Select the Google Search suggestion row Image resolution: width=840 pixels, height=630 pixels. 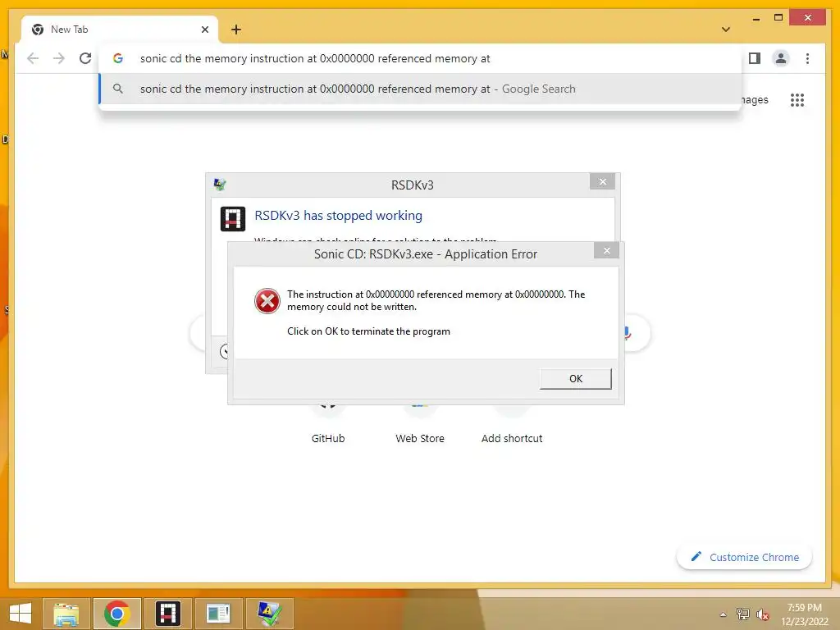pos(420,89)
